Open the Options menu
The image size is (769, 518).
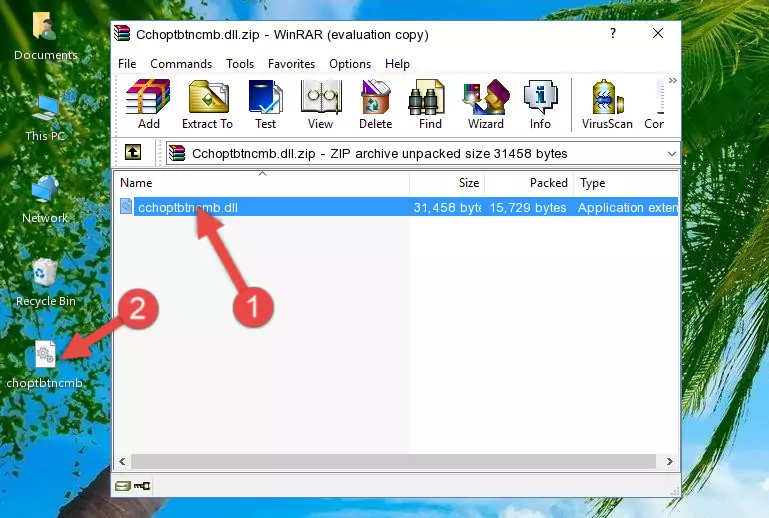[350, 64]
